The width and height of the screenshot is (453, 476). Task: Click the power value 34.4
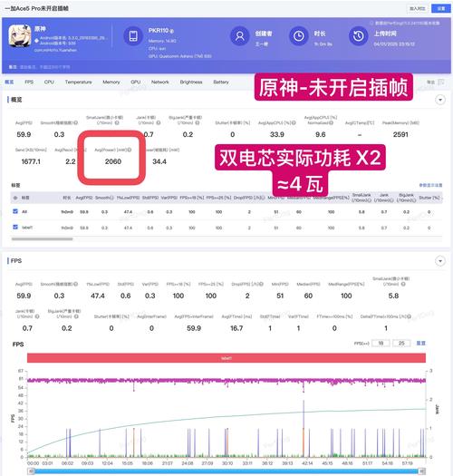tap(159, 161)
